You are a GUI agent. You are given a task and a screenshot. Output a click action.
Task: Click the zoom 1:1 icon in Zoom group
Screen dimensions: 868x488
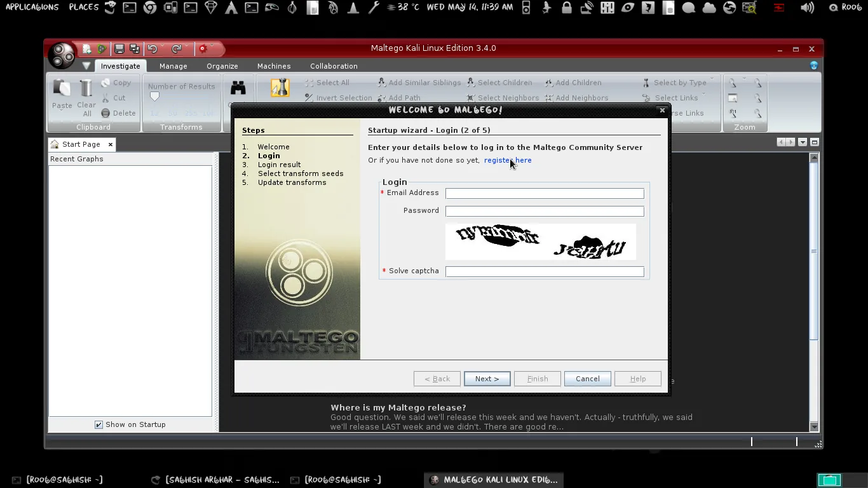pyautogui.click(x=733, y=113)
